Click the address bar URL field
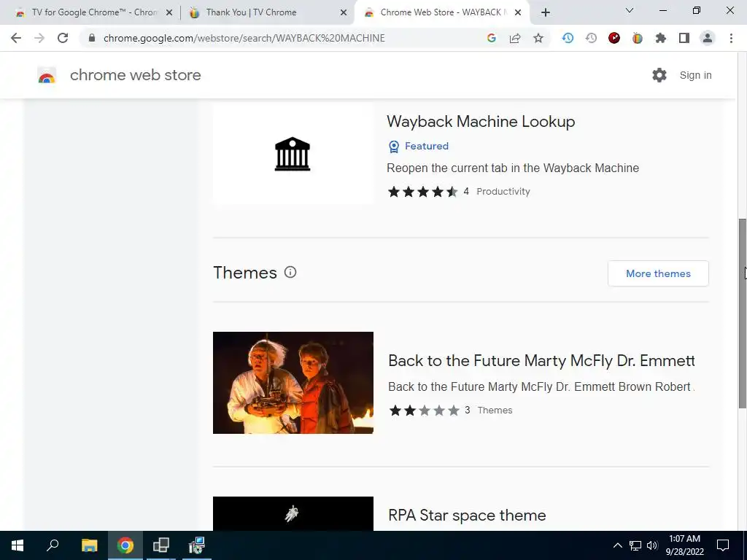Viewport: 747px width, 560px height. tap(286, 38)
